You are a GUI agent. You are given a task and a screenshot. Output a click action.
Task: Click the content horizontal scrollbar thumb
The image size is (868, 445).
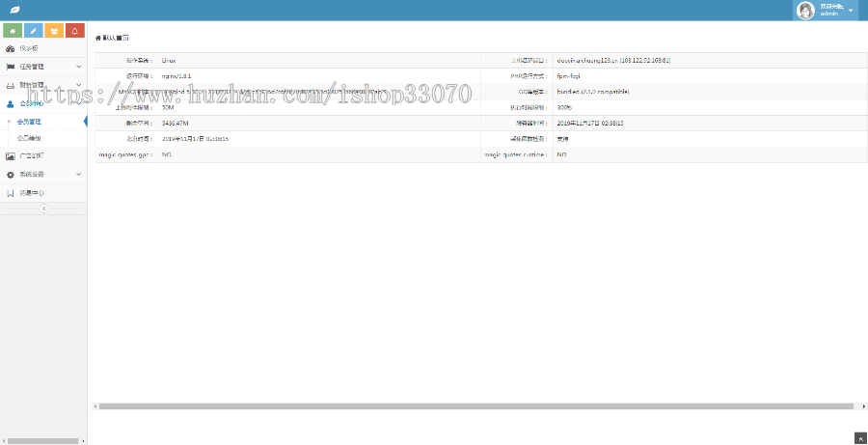click(x=476, y=406)
